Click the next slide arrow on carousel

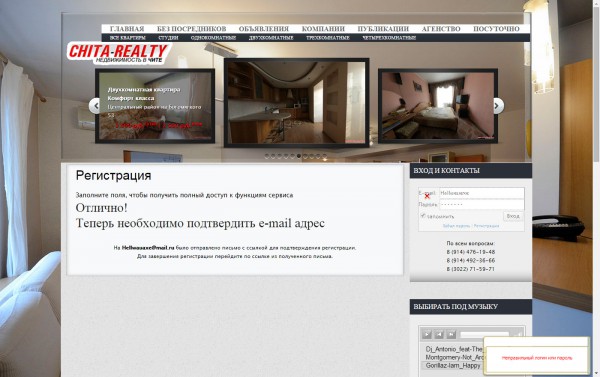pos(497,106)
